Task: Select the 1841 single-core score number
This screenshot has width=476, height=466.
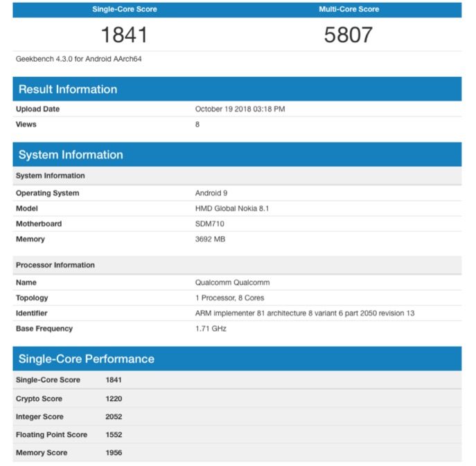Action: click(125, 35)
